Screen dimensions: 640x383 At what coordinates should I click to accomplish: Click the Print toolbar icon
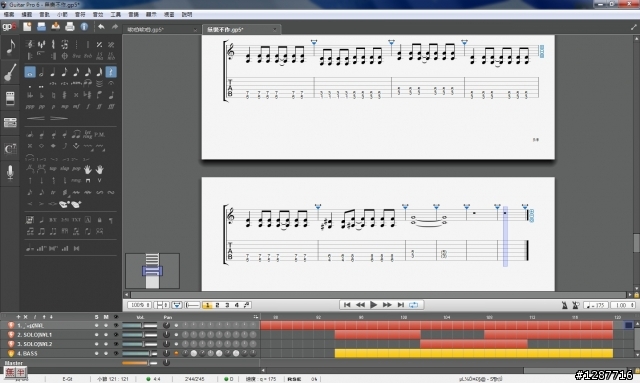click(x=70, y=27)
